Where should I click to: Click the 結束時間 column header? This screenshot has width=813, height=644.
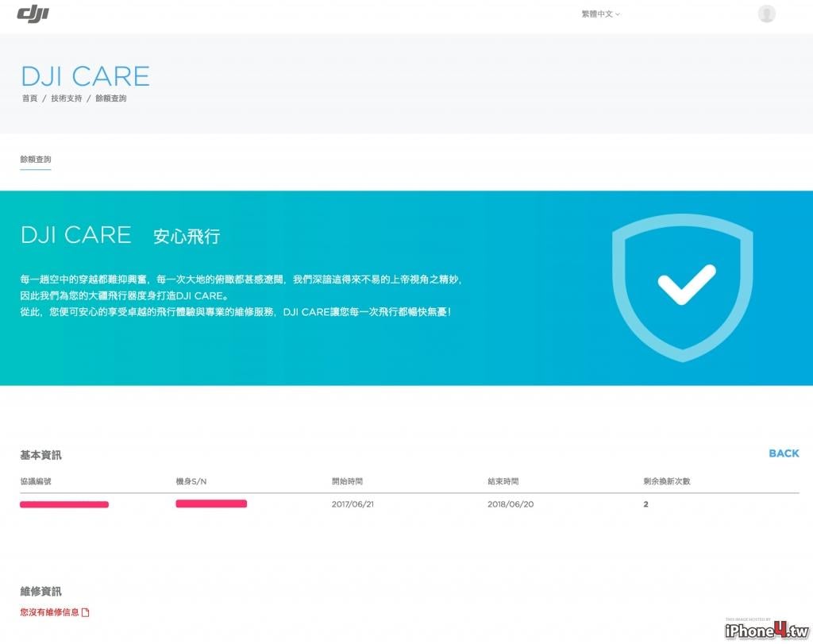tap(503, 481)
